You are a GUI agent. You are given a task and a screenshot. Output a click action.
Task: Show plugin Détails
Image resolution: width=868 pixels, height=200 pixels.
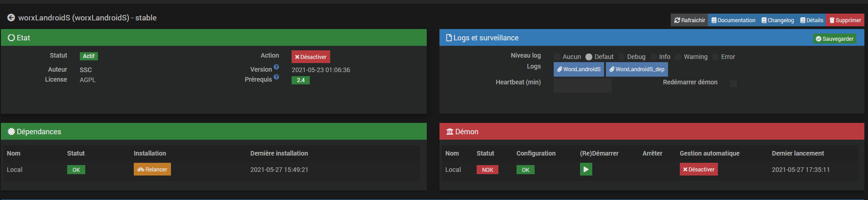(x=811, y=20)
